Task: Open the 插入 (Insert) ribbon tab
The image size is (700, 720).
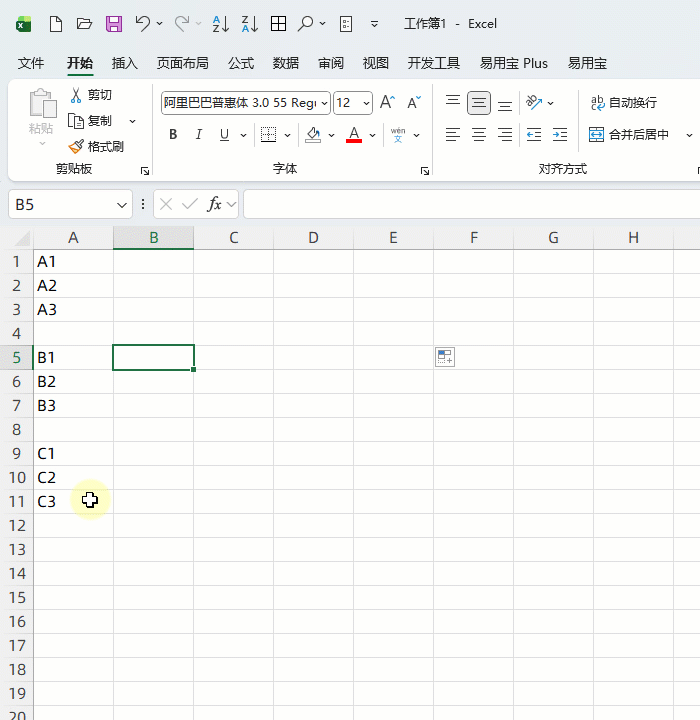Action: click(125, 63)
